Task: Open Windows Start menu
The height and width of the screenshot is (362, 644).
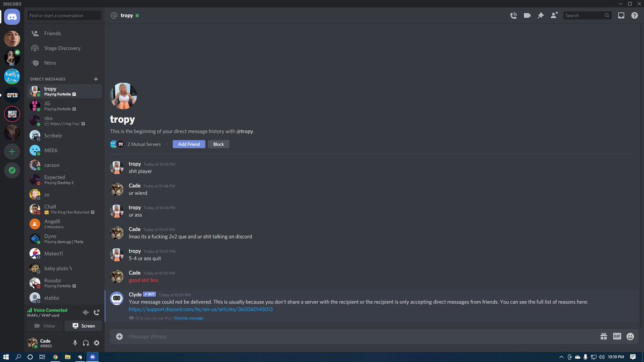Action: pyautogui.click(x=6, y=357)
